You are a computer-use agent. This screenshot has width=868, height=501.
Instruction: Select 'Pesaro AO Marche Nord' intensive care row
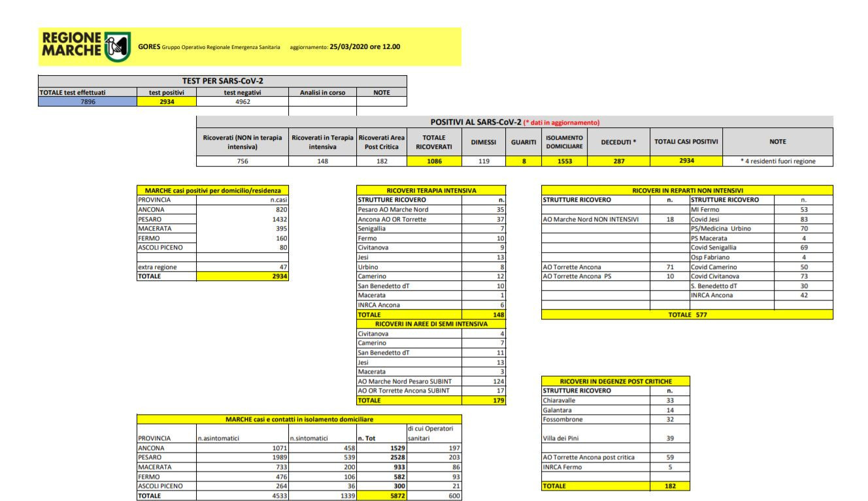click(431, 210)
